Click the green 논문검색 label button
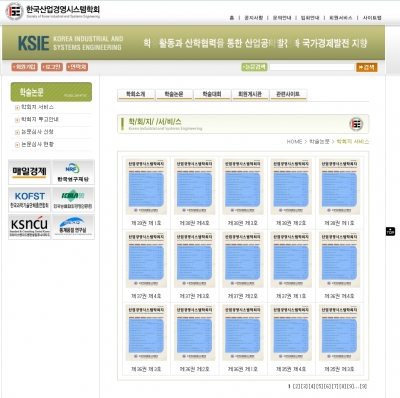 254,67
